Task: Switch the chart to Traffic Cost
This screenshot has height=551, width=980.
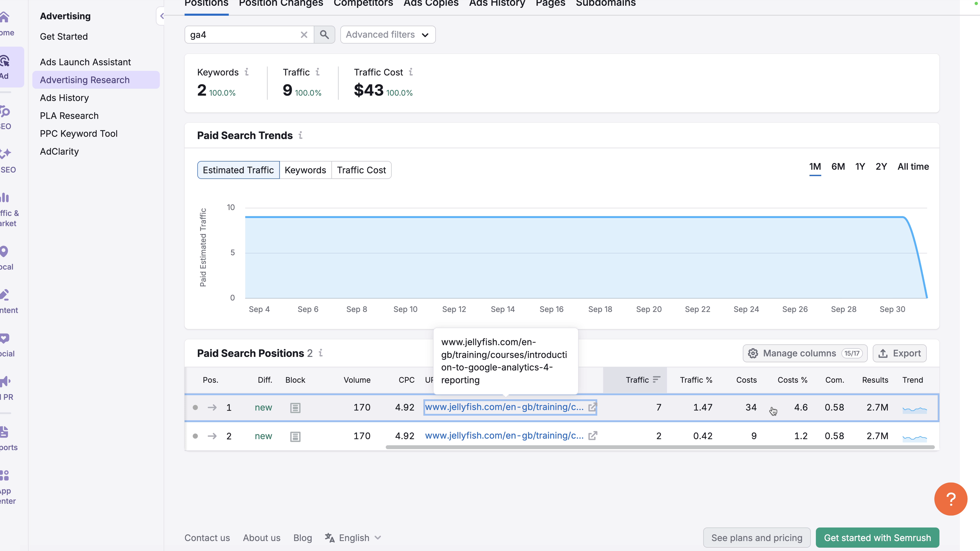Action: coord(361,170)
